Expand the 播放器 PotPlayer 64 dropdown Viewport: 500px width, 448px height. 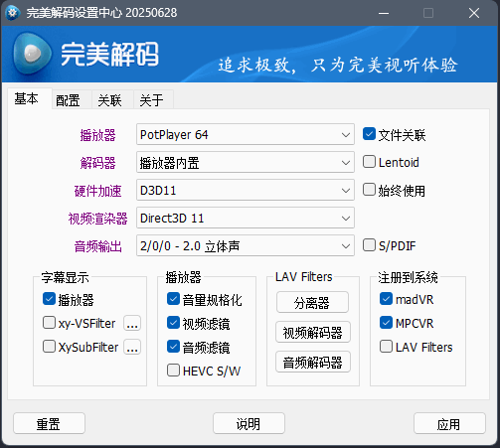(x=246, y=134)
